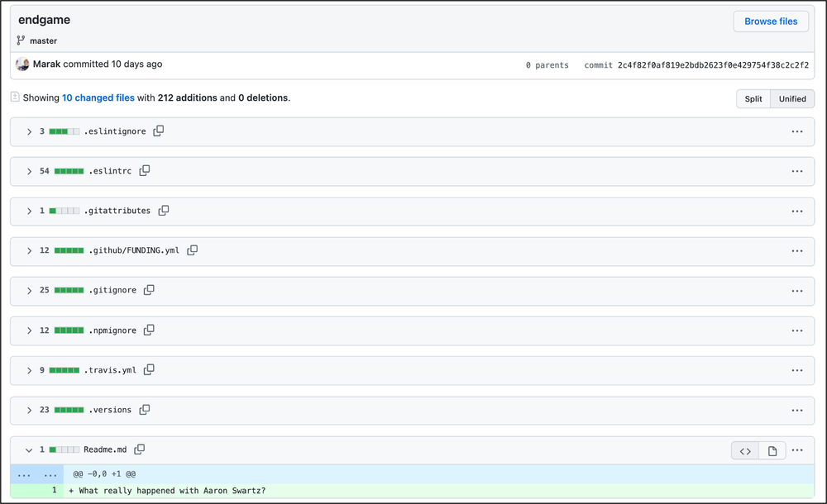This screenshot has width=827, height=504.
Task: Open options menu for .eslintrc
Action: (797, 171)
